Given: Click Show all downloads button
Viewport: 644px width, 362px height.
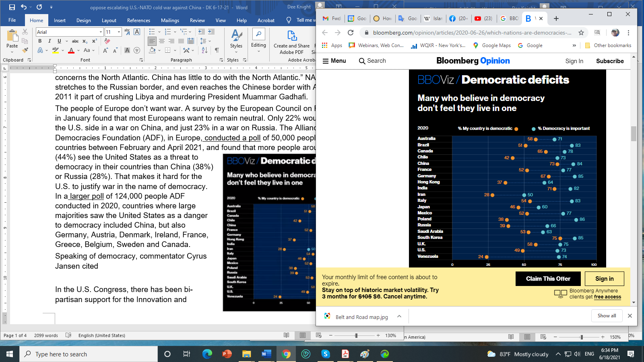Looking at the screenshot, I should [607, 316].
